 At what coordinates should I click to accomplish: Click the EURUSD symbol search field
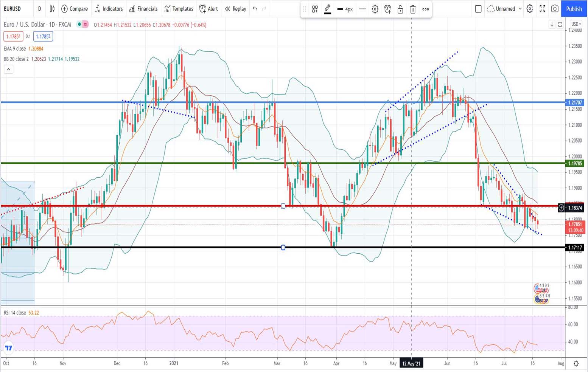[x=12, y=9]
